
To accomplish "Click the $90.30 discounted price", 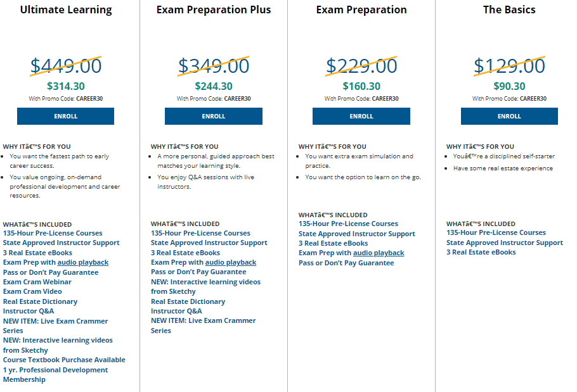I will pyautogui.click(x=509, y=86).
